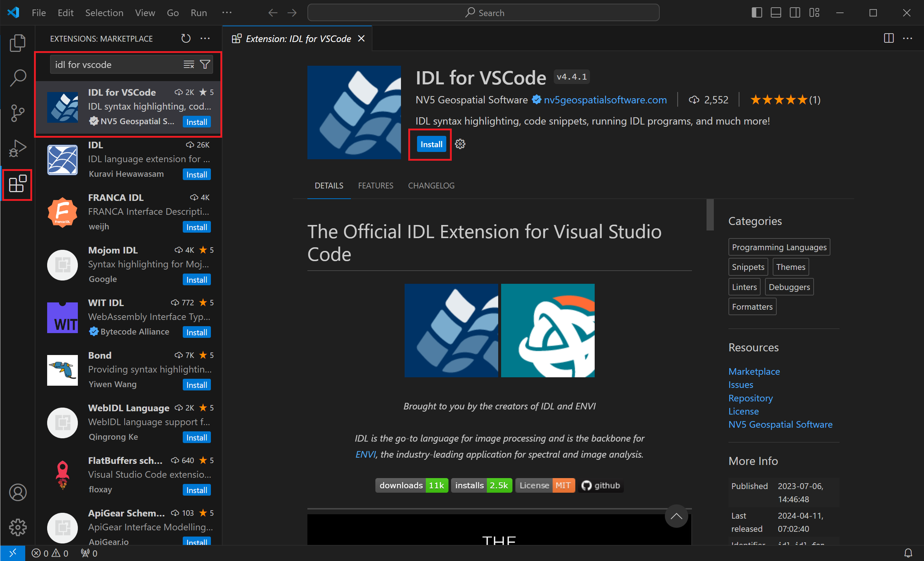Open the Accounts icon
The image size is (924, 561).
tap(17, 492)
